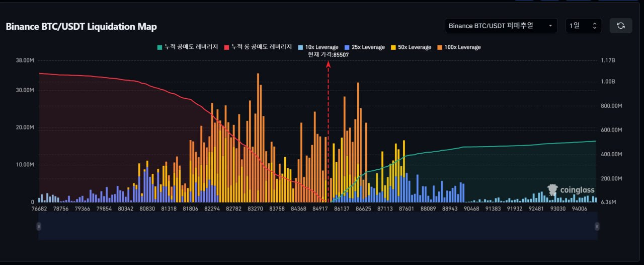
Task: Click the 88943 price label on x-axis
Action: [449, 209]
